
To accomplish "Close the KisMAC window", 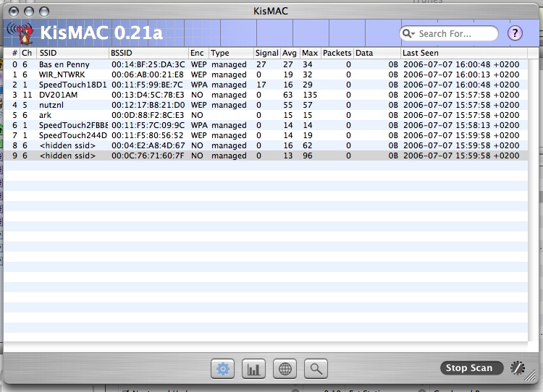I will pos(14,12).
